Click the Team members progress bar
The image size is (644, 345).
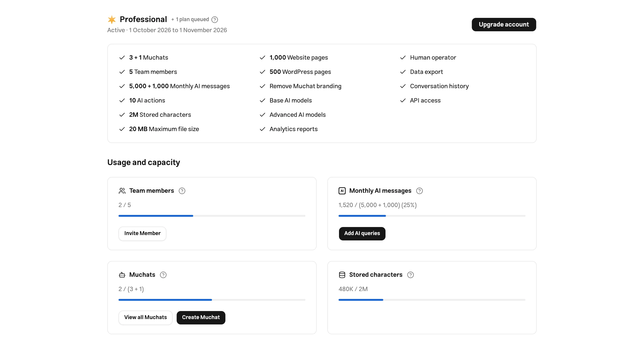(x=212, y=216)
